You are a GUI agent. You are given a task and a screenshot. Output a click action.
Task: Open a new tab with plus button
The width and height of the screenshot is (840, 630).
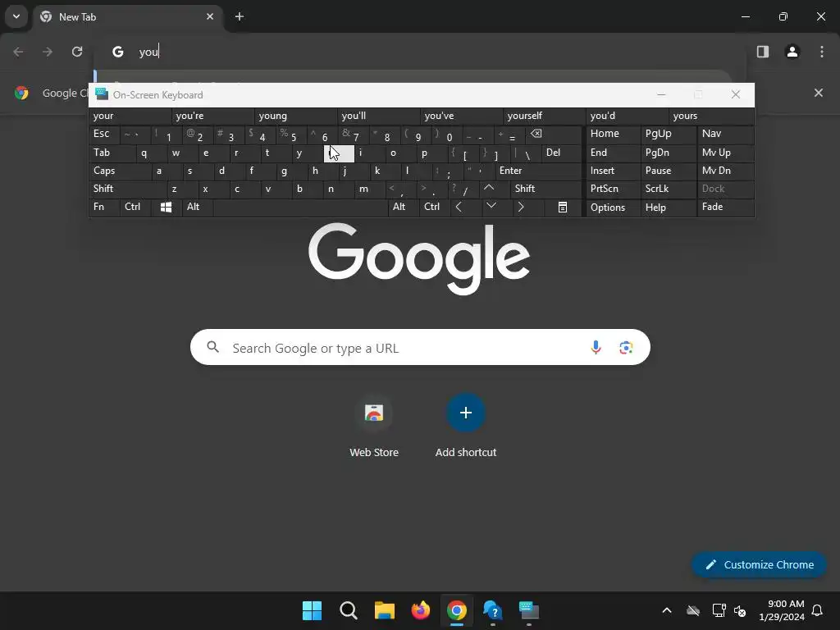240,16
